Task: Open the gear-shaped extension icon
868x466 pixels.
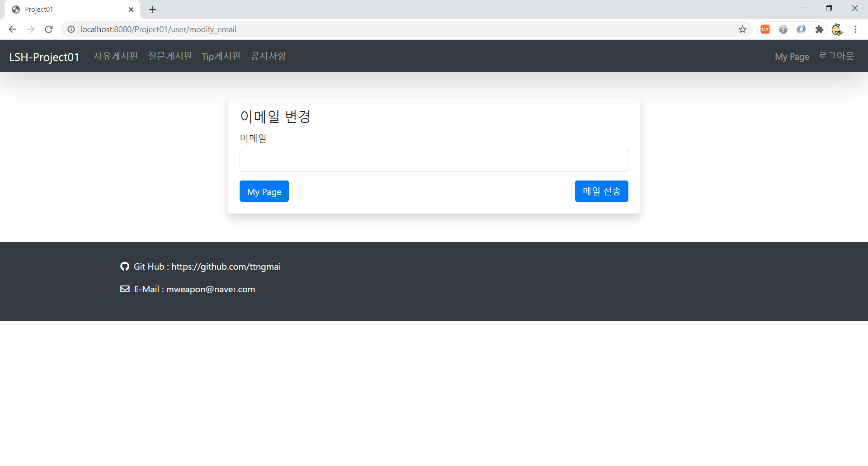Action: (783, 29)
